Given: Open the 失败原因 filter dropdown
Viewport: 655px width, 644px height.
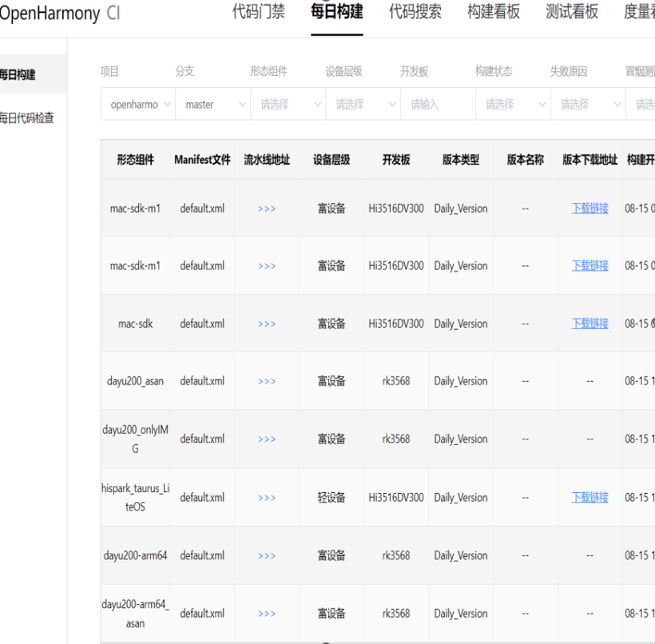Looking at the screenshot, I should [587, 105].
